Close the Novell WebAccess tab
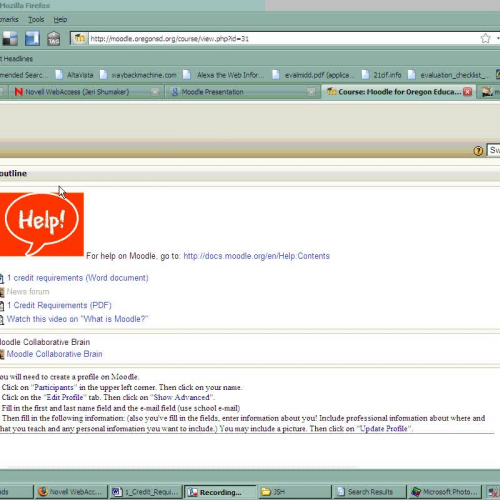Image resolution: width=500 pixels, height=500 pixels. 155,92
